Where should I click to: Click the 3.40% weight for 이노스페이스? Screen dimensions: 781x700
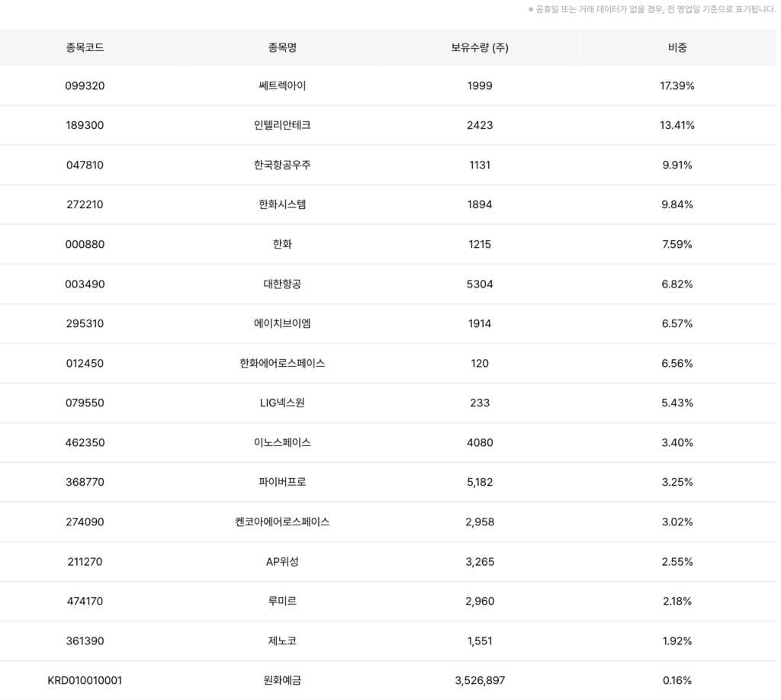pos(677,442)
